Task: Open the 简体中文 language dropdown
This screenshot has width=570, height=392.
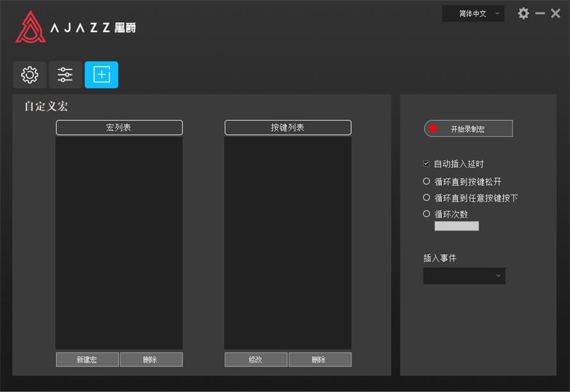Action: point(473,13)
